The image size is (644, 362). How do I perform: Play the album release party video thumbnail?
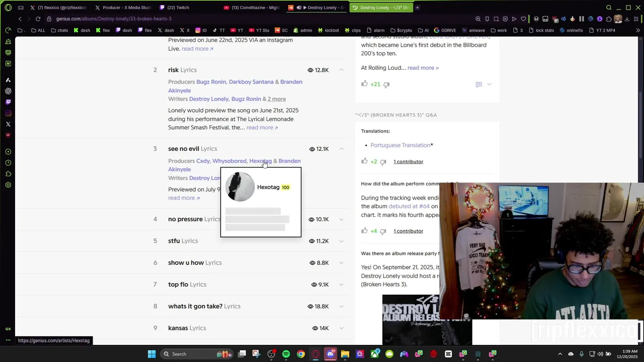coord(427,319)
